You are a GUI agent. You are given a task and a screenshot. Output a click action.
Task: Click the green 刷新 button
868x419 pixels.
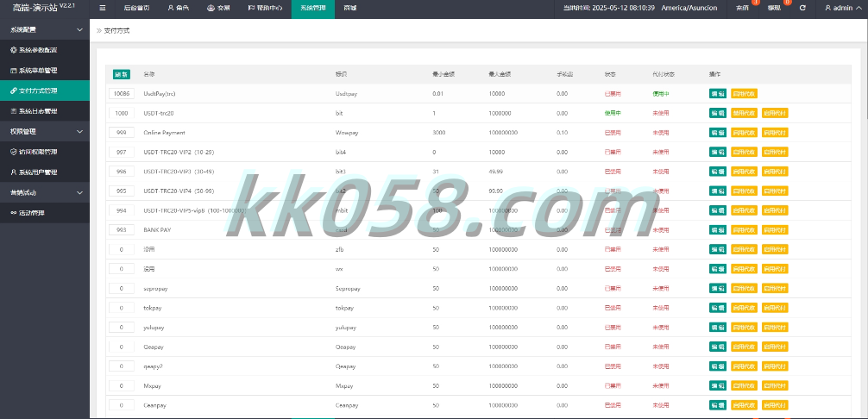pos(122,74)
